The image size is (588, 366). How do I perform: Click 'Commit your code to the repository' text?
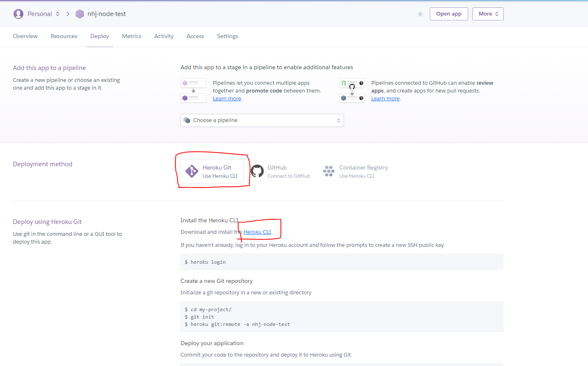266,355
